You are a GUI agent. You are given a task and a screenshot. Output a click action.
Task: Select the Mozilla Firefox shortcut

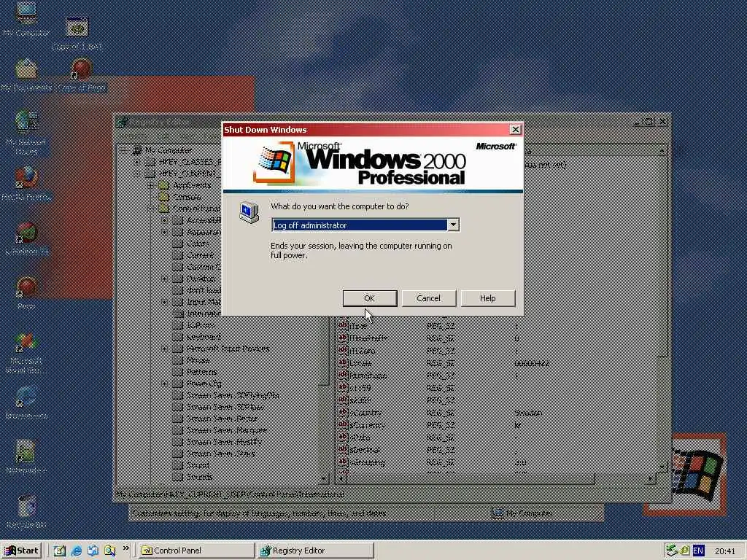click(26, 184)
